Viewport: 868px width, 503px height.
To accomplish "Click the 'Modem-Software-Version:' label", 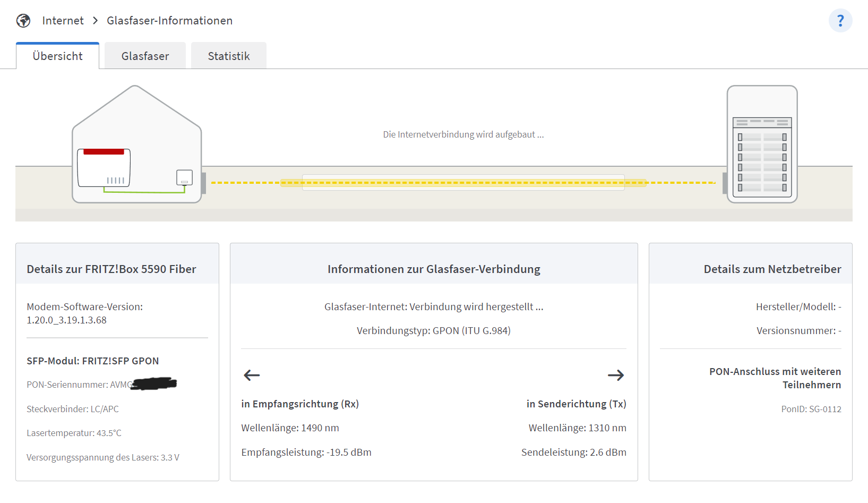I will click(85, 307).
